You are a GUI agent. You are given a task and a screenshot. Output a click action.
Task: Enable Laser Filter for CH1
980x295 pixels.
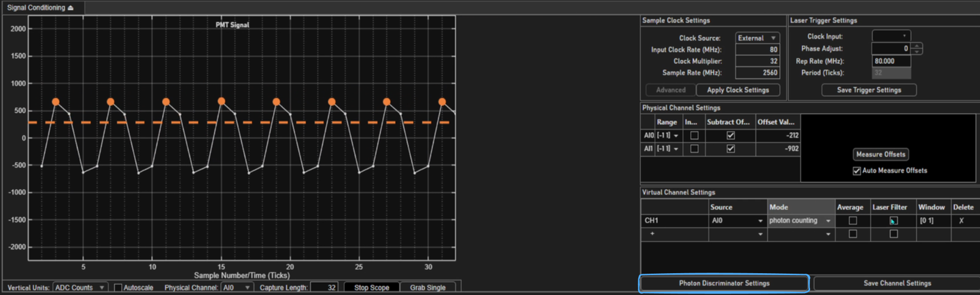coord(893,221)
